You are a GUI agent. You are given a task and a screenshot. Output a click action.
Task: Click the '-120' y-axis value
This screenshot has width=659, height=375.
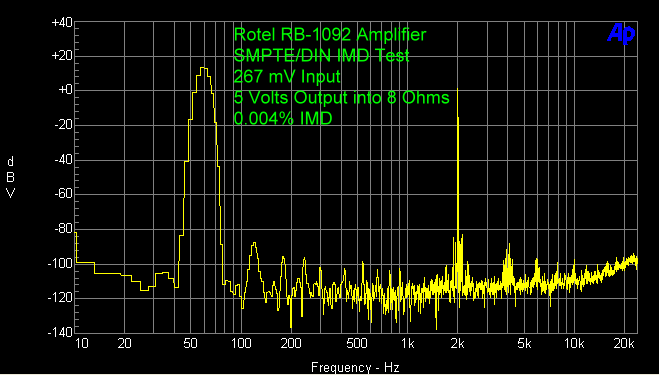(61, 298)
